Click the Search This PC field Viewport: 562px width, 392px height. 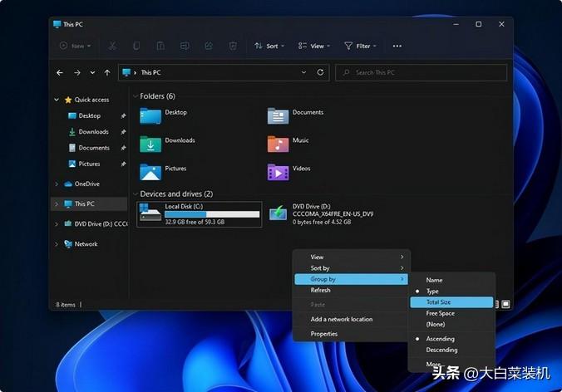pyautogui.click(x=421, y=72)
